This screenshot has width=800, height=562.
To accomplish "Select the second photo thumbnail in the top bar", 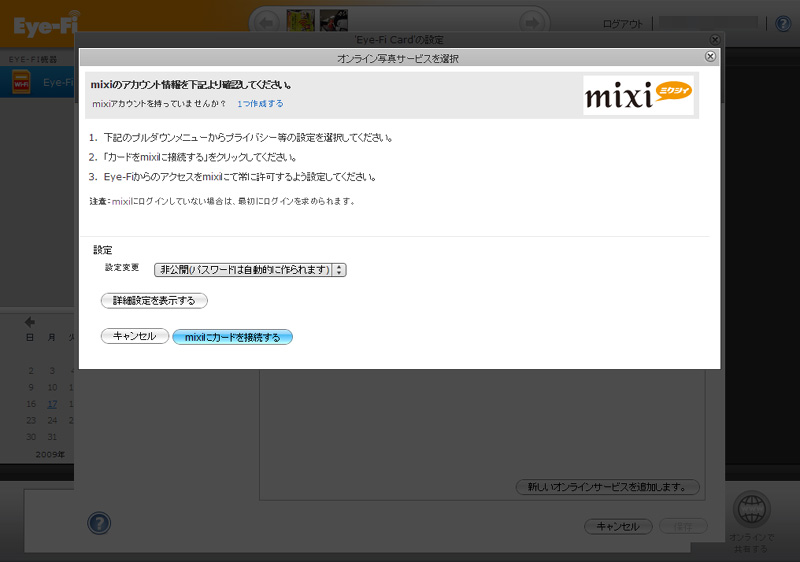I will 334,20.
